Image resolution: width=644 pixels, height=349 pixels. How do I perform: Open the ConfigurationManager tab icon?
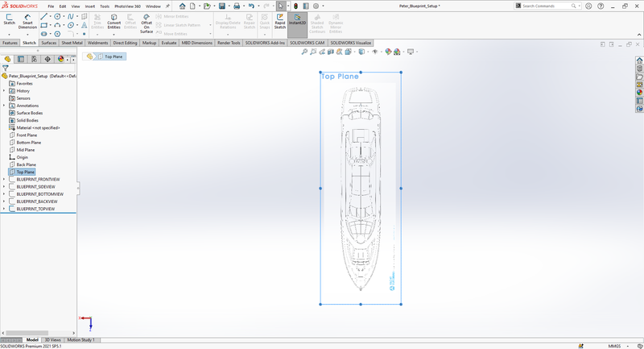point(34,59)
